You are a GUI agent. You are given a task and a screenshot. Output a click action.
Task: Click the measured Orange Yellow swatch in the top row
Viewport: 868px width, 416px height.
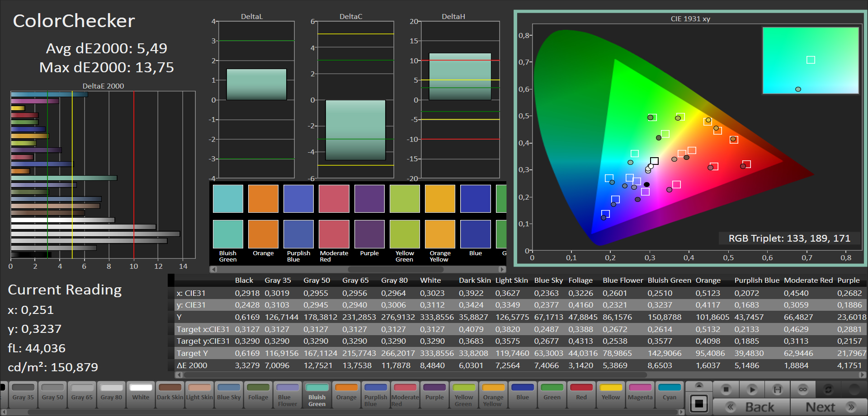[x=440, y=199]
